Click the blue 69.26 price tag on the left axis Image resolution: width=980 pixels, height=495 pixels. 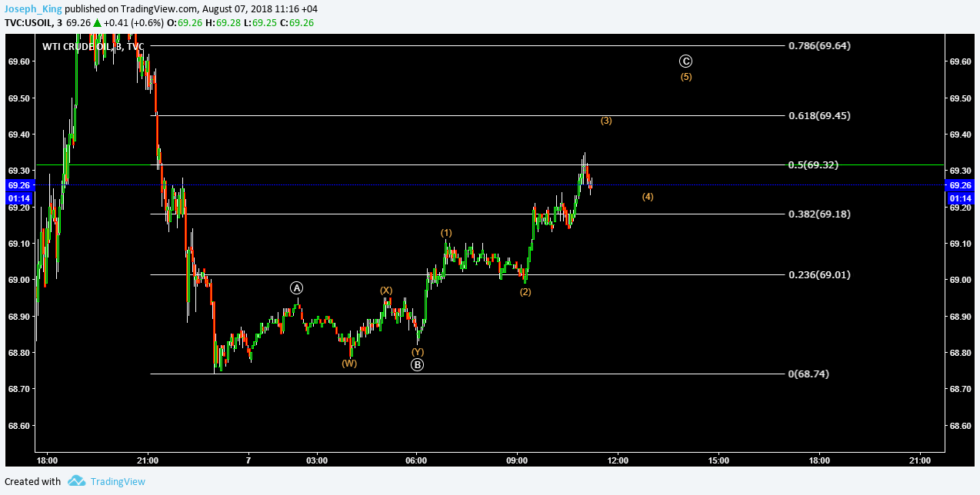(x=18, y=185)
